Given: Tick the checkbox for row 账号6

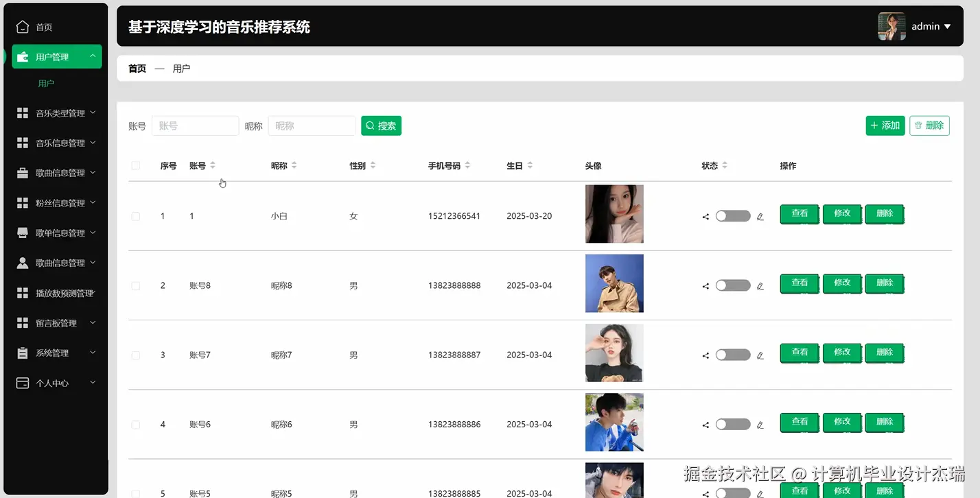Looking at the screenshot, I should click(x=135, y=425).
